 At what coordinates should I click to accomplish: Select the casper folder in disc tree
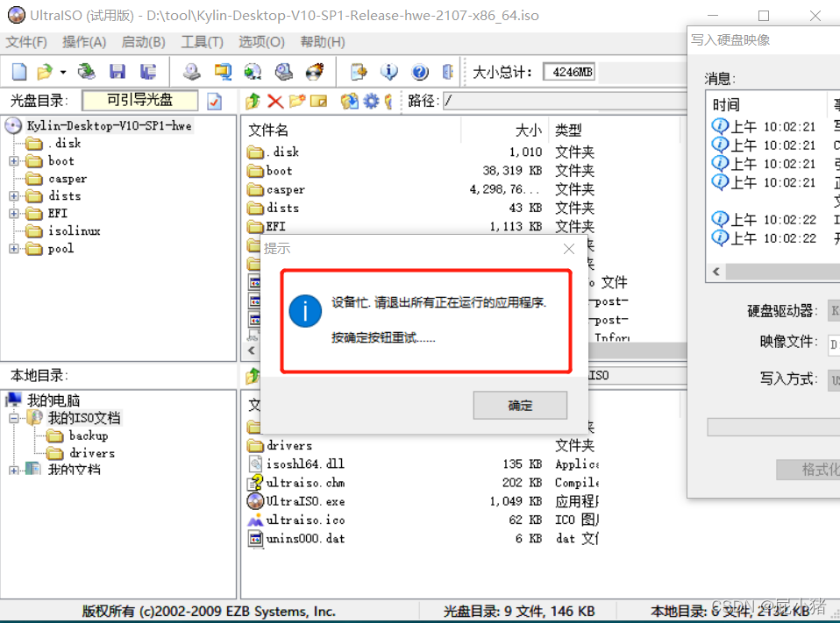point(67,178)
